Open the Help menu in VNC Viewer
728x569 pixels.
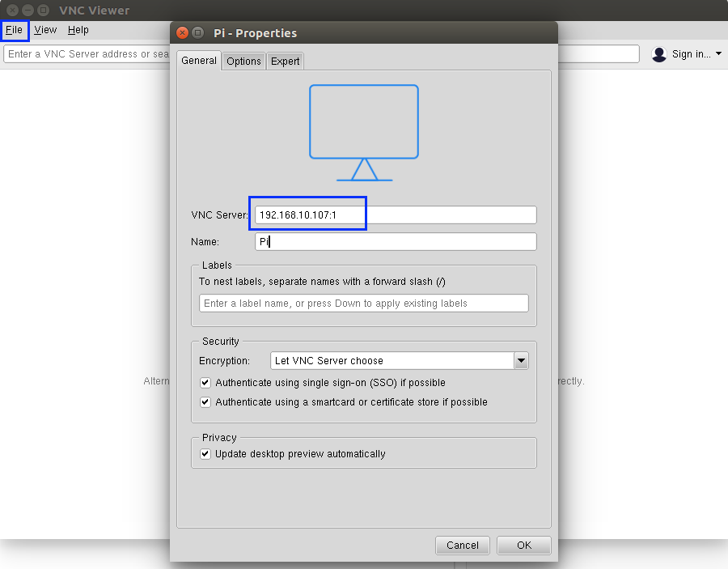[78, 30]
